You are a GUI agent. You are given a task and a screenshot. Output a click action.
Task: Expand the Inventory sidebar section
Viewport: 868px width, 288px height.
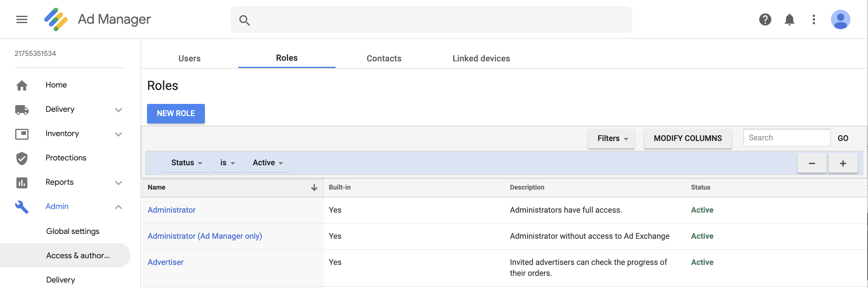(x=118, y=134)
